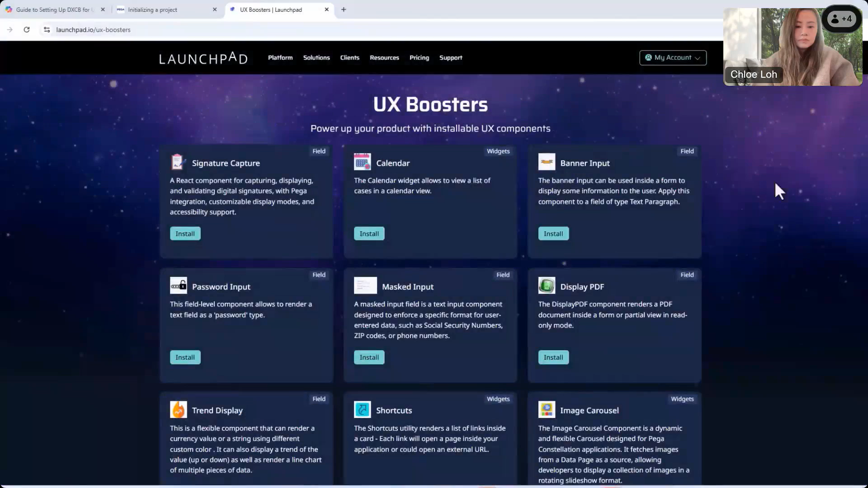Install the Signature Capture component
Viewport: 868px width, 488px height.
coord(185,233)
